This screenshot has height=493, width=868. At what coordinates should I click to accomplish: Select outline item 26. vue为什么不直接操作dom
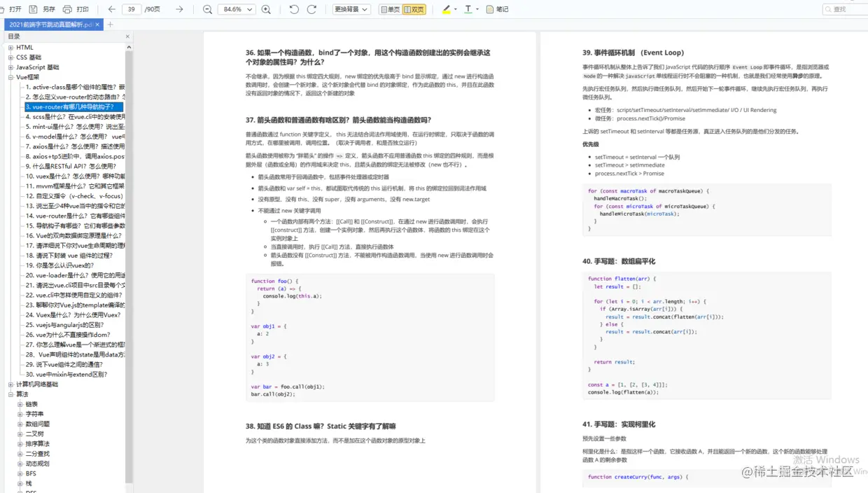(68, 335)
